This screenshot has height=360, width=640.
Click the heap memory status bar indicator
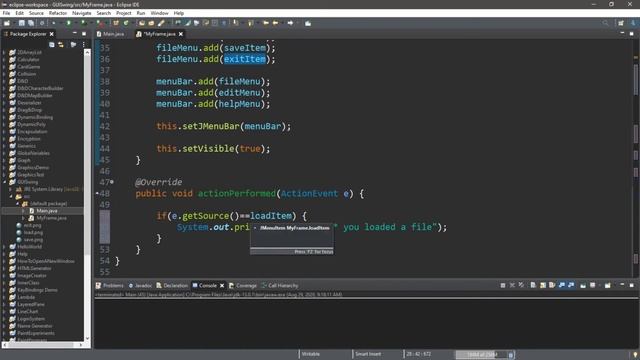(x=482, y=354)
